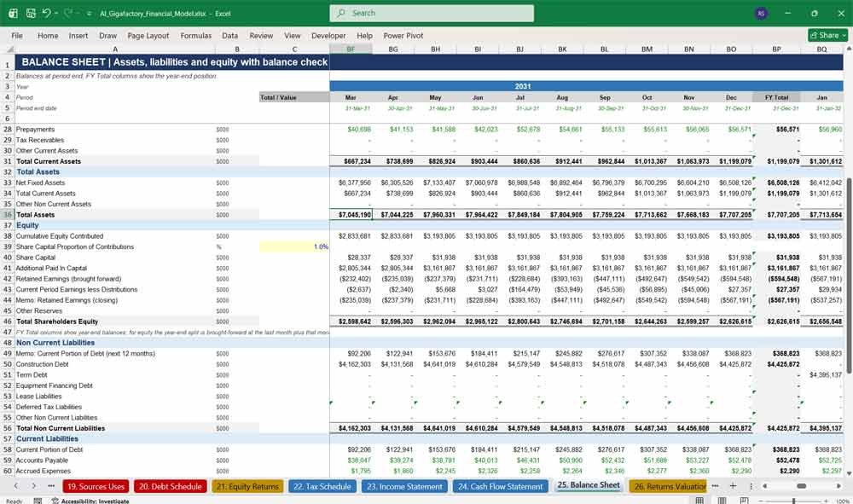Click the zoom slider handle

tap(793, 501)
